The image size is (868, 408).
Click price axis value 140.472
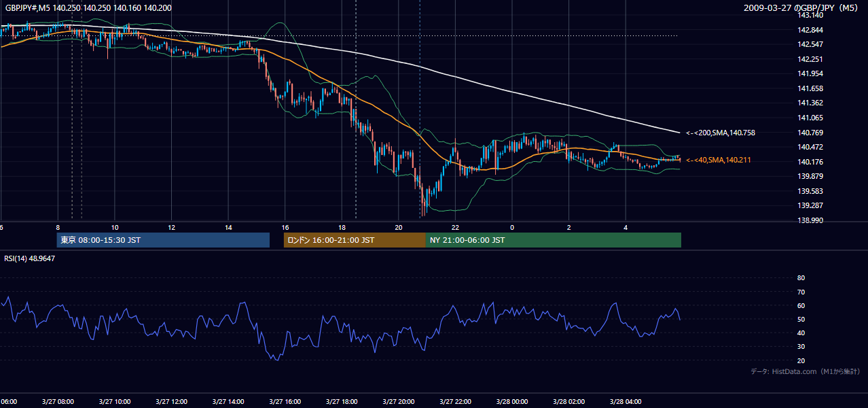click(x=810, y=147)
